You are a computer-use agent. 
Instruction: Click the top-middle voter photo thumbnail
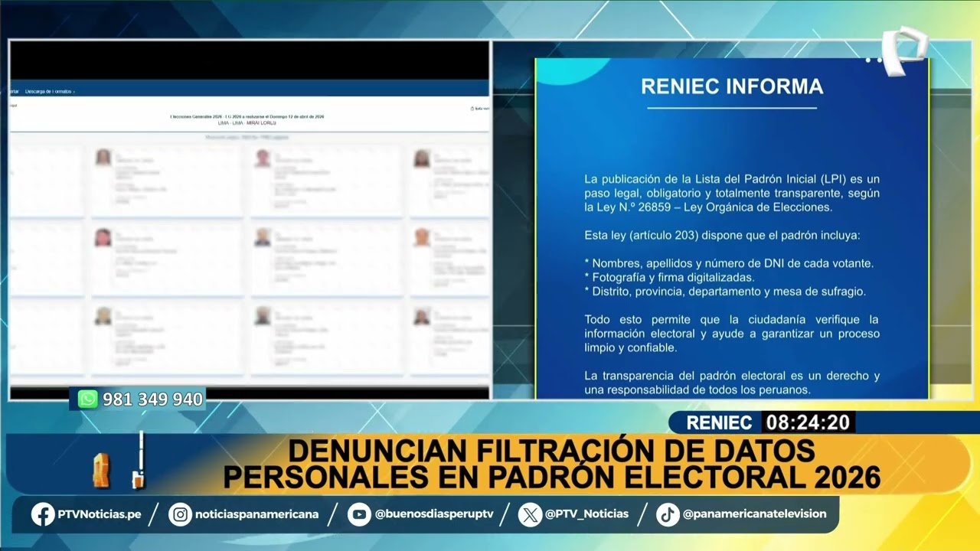[x=263, y=158]
